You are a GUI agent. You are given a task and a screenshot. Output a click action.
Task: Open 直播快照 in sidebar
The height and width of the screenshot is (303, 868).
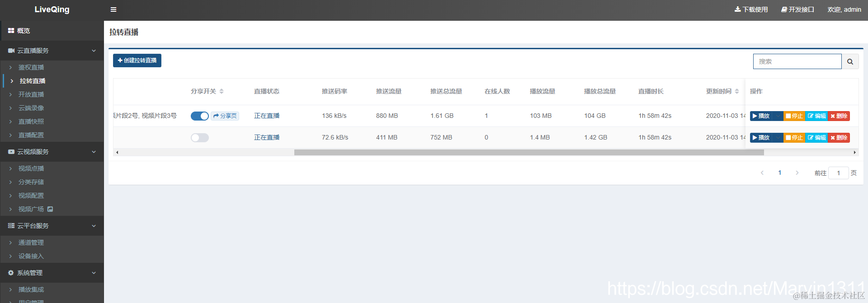tap(31, 121)
